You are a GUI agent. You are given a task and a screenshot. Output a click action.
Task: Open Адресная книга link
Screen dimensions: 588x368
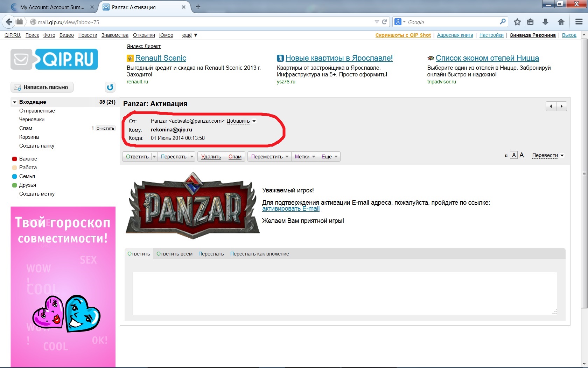tap(455, 35)
